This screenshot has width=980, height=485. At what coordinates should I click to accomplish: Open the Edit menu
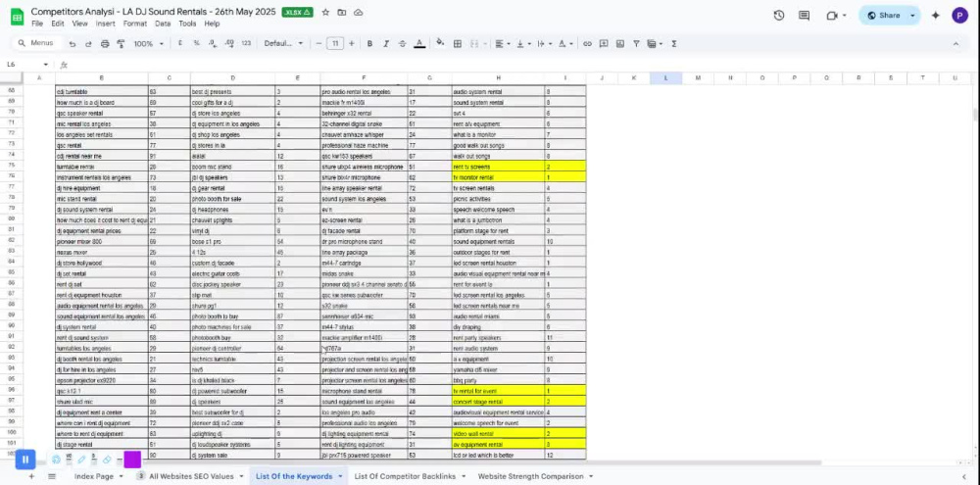pos(58,24)
